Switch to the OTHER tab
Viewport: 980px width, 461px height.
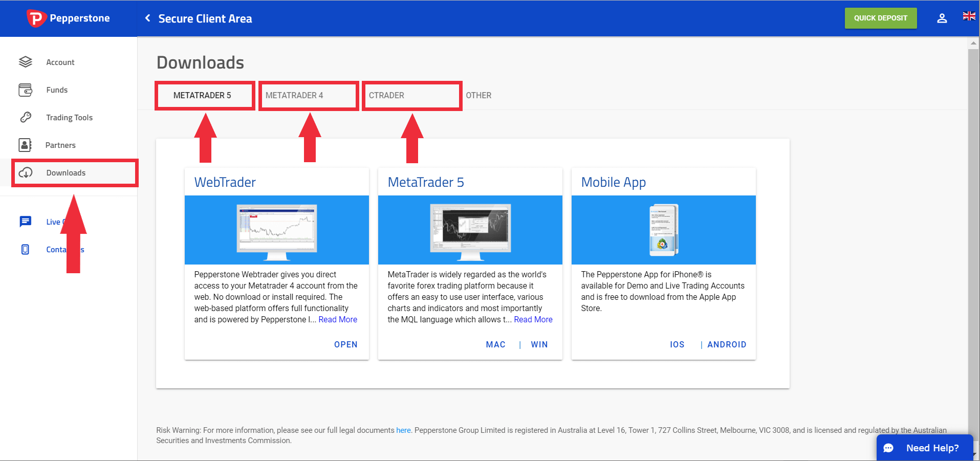click(x=478, y=95)
